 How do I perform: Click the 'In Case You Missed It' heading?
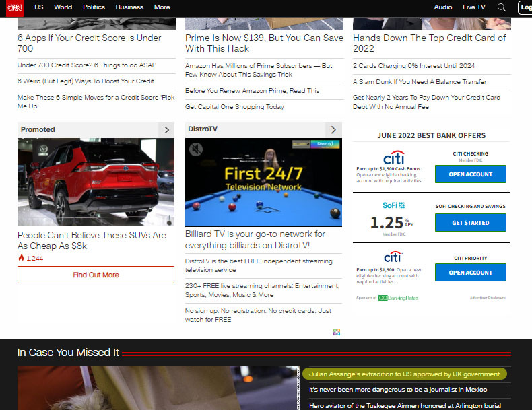[x=68, y=352]
